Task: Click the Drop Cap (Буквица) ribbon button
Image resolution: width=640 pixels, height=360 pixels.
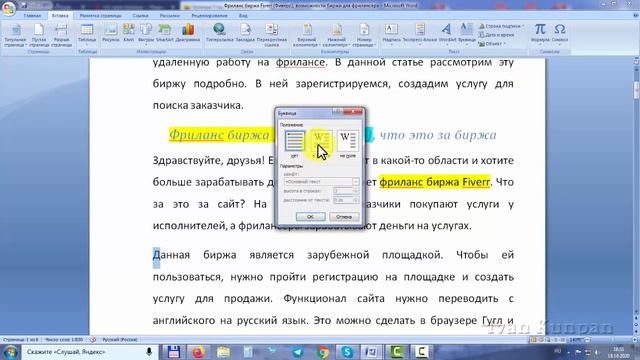Action: tap(467, 33)
